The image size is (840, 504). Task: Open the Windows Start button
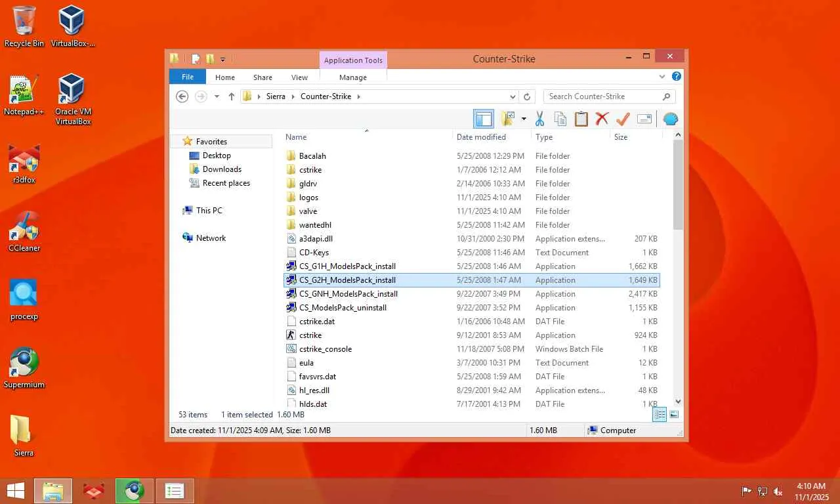[x=15, y=491]
